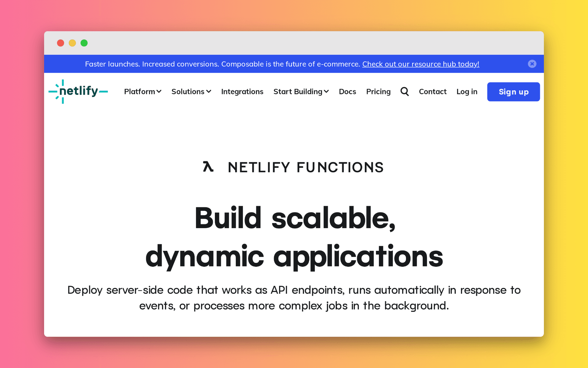Click the Netlify logo

click(x=78, y=92)
